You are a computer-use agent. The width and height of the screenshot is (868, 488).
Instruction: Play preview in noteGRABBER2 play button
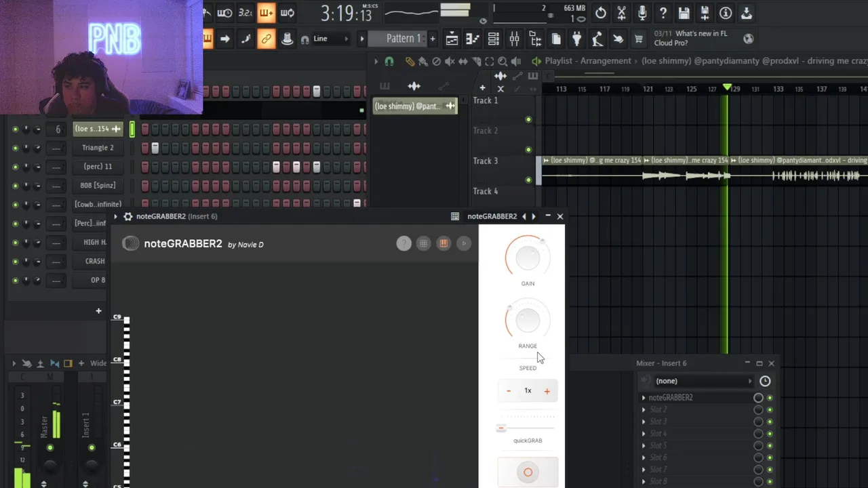pos(464,243)
